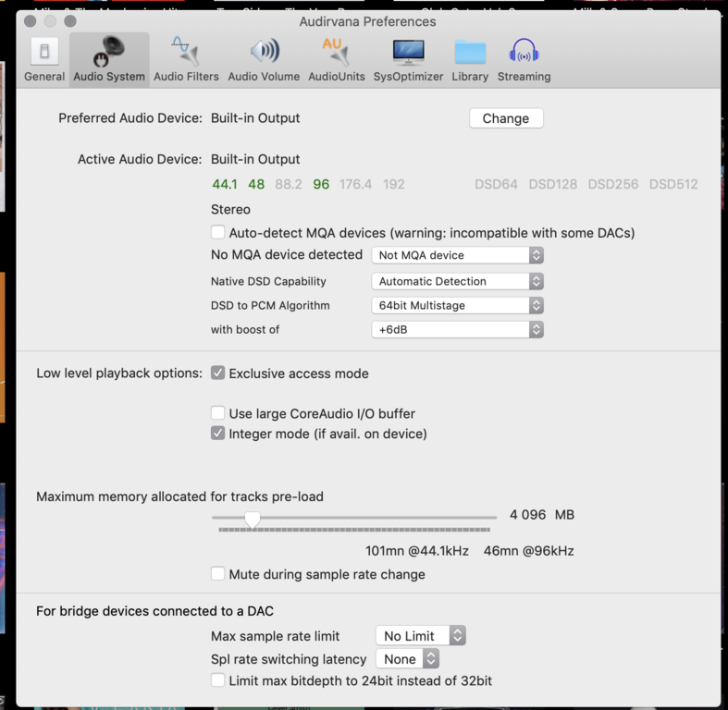Click the 192 sample rate label
This screenshot has width=728, height=710.
pyautogui.click(x=394, y=184)
